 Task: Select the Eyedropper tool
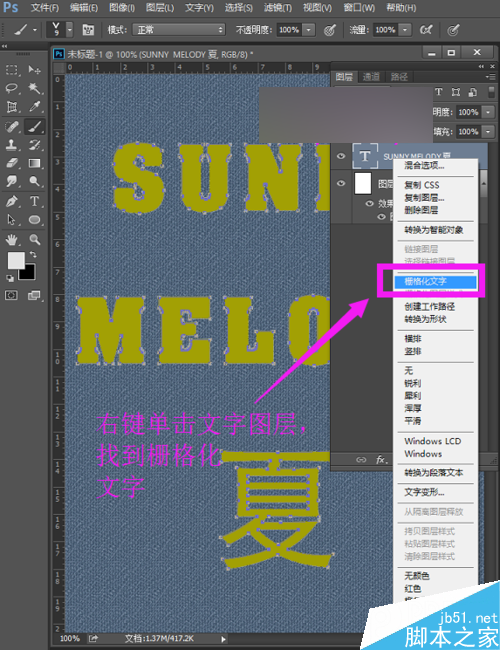pyautogui.click(x=34, y=107)
